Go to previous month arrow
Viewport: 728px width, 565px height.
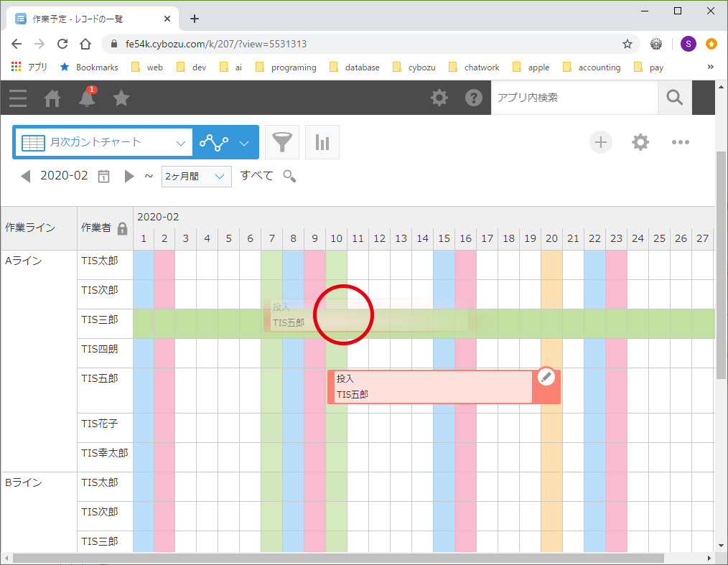[26, 176]
